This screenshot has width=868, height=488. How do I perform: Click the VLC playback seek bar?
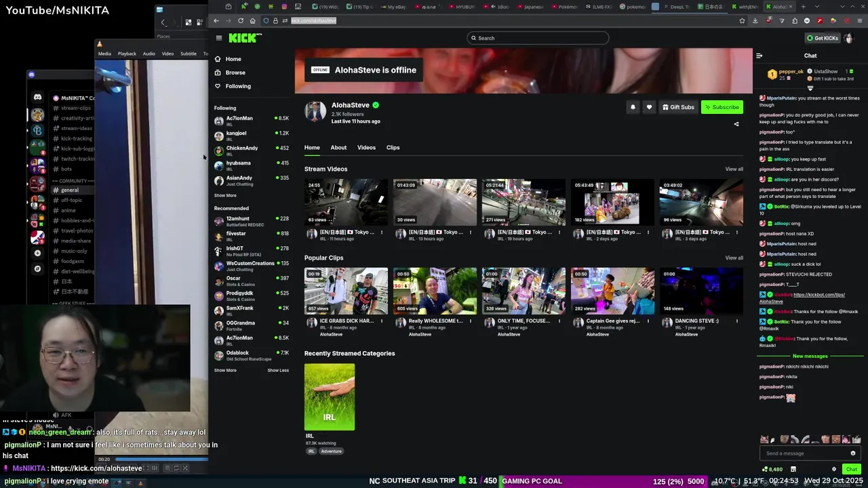pos(161,460)
